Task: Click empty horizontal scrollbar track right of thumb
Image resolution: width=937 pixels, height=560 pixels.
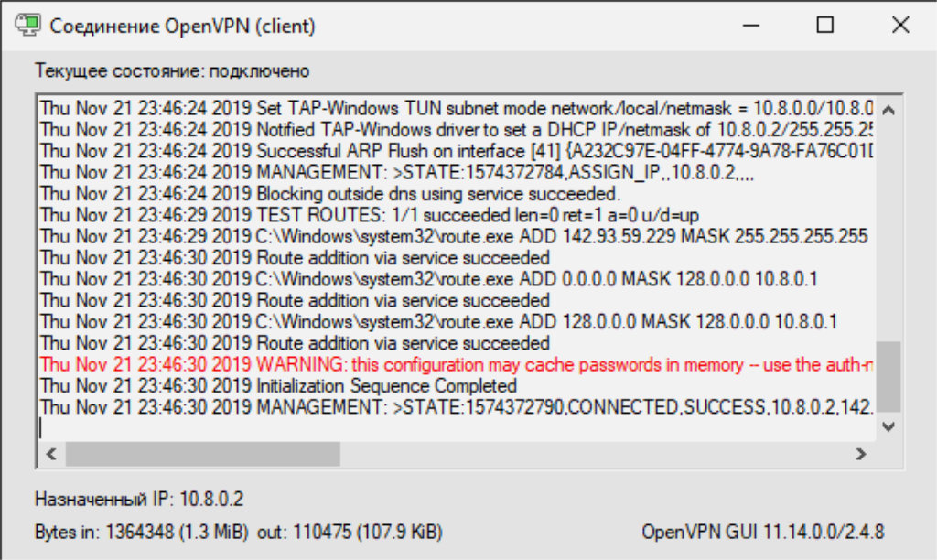Action: [x=595, y=453]
